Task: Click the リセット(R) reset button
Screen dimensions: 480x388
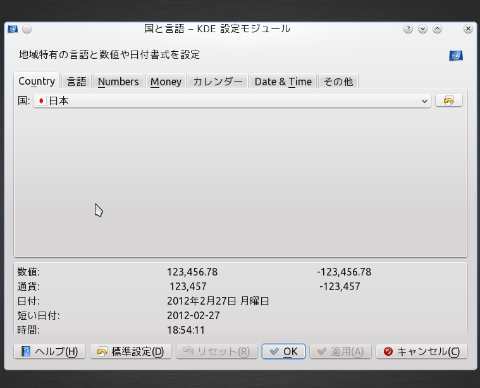Action: [217, 351]
